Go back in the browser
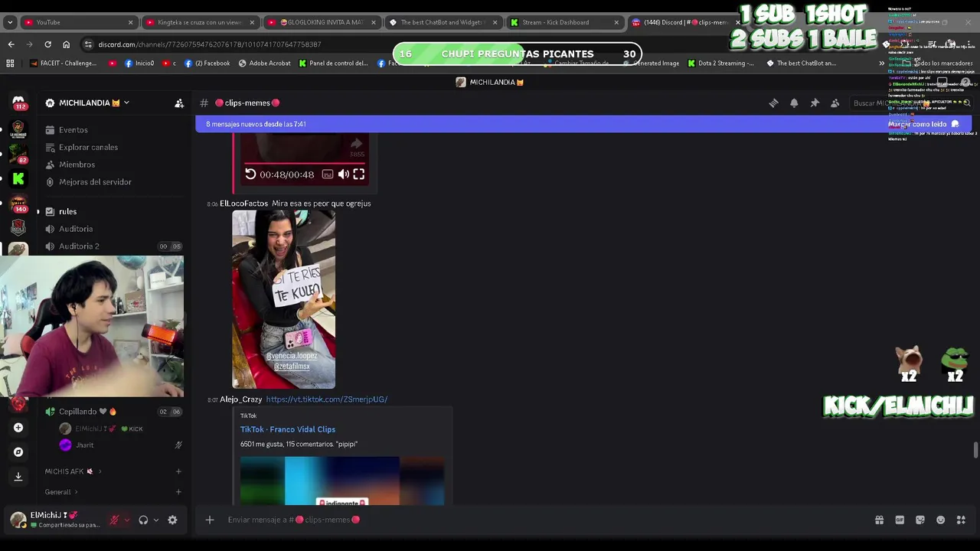 (11, 44)
